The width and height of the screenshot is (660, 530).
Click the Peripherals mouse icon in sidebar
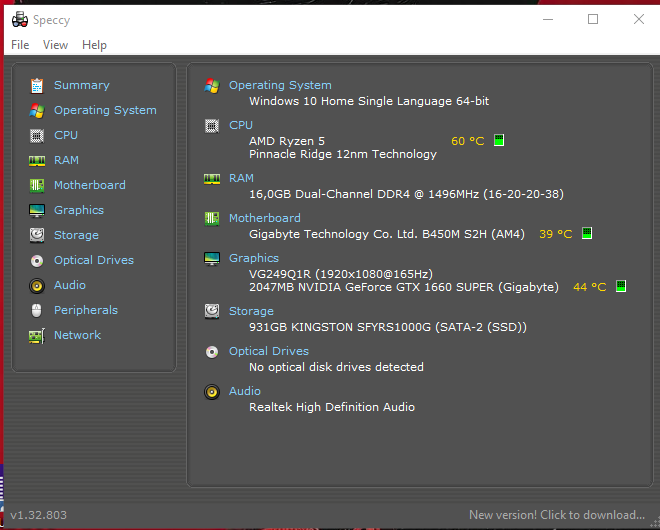(x=37, y=311)
